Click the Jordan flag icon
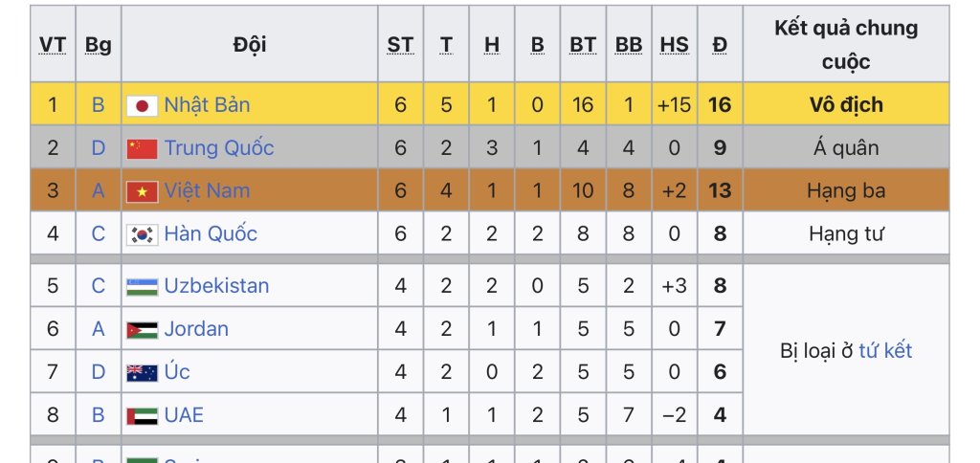 (x=143, y=329)
